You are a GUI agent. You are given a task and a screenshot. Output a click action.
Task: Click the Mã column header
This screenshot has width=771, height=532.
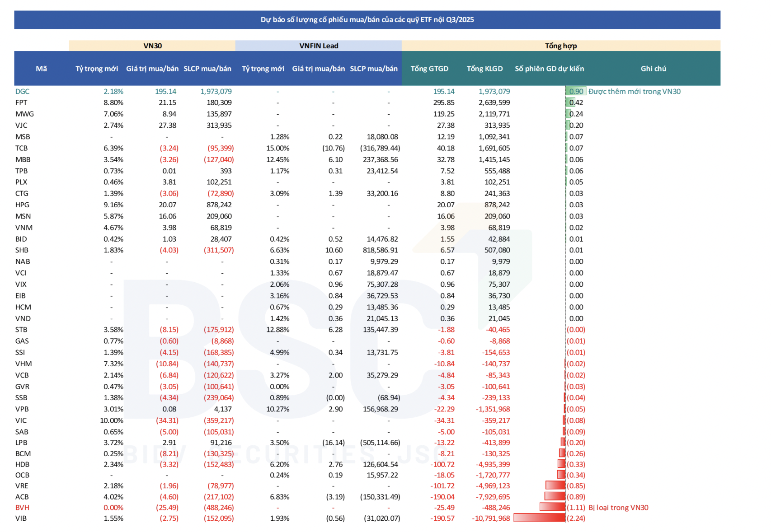[41, 69]
